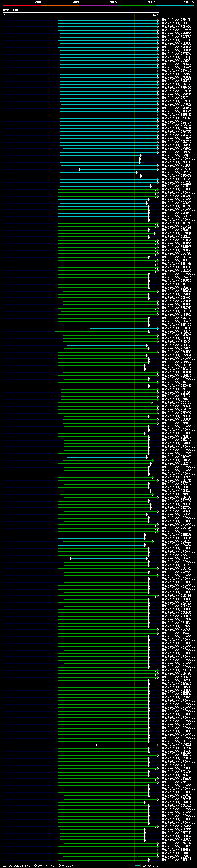Click the cyan alignment bar for UniRef100_Q6XEB7
This screenshot has height=868, width=197.
pyautogui.click(x=124, y=328)
